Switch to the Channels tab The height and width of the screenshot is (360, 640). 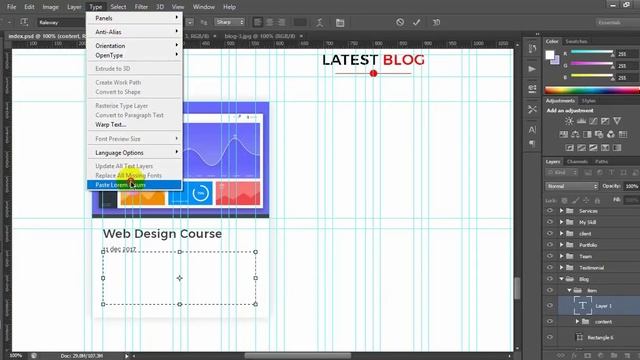click(x=577, y=162)
